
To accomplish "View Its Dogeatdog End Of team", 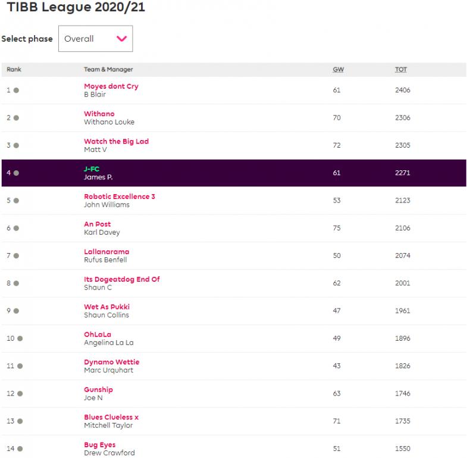I will coord(122,279).
